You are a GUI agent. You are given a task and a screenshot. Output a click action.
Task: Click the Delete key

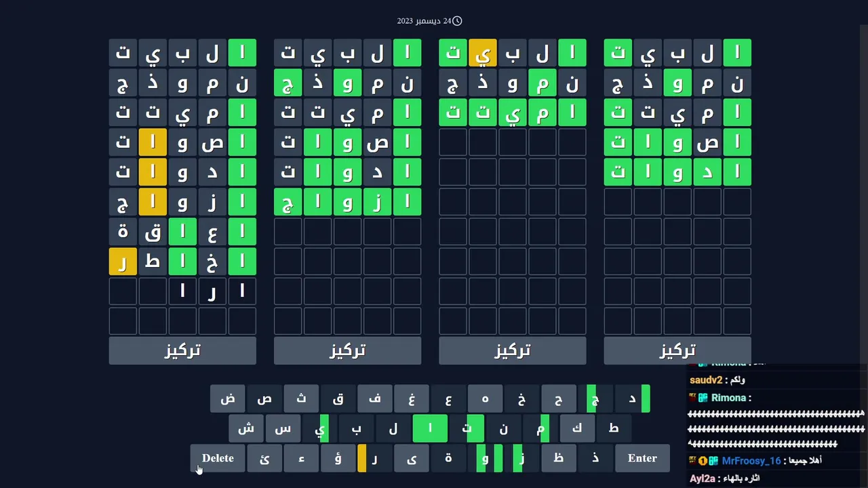[x=218, y=458]
